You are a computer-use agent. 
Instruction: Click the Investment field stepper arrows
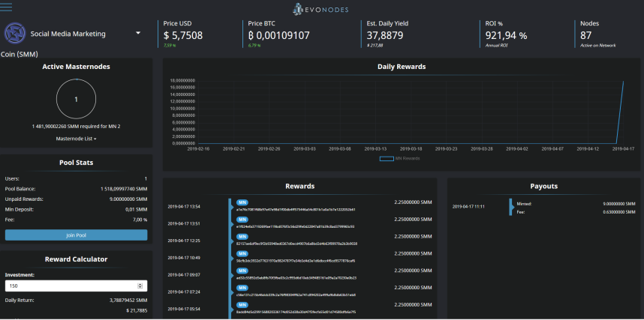click(140, 286)
